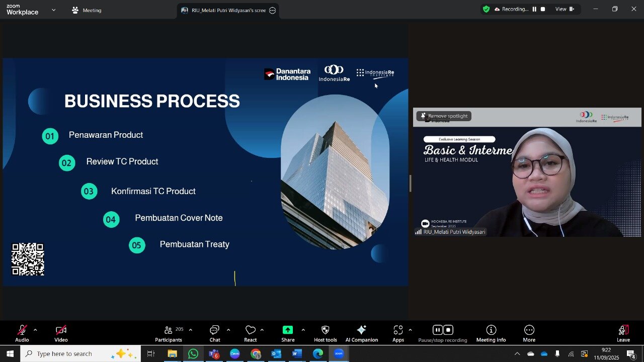644x362 pixels.
Task: Leave the meeting
Action: 623,333
